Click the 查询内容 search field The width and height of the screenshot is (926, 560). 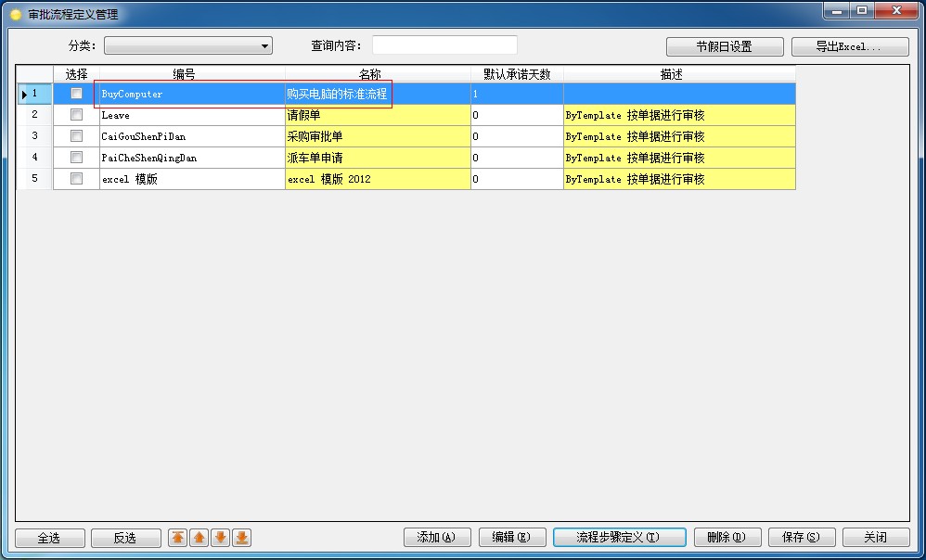(x=444, y=45)
